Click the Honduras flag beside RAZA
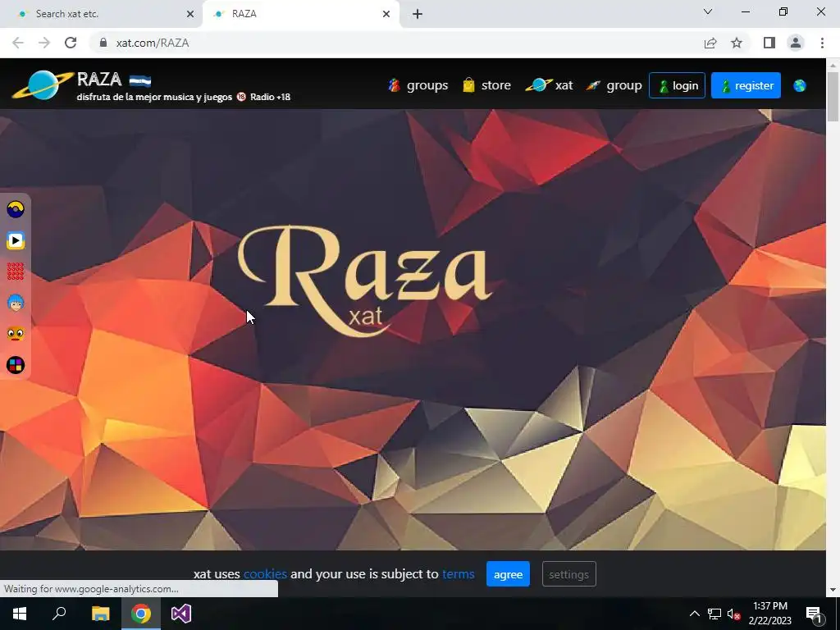840x630 pixels. (139, 80)
